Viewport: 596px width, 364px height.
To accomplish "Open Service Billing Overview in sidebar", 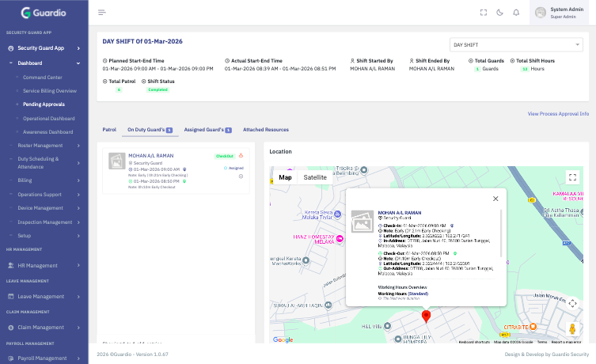I will click(50, 91).
